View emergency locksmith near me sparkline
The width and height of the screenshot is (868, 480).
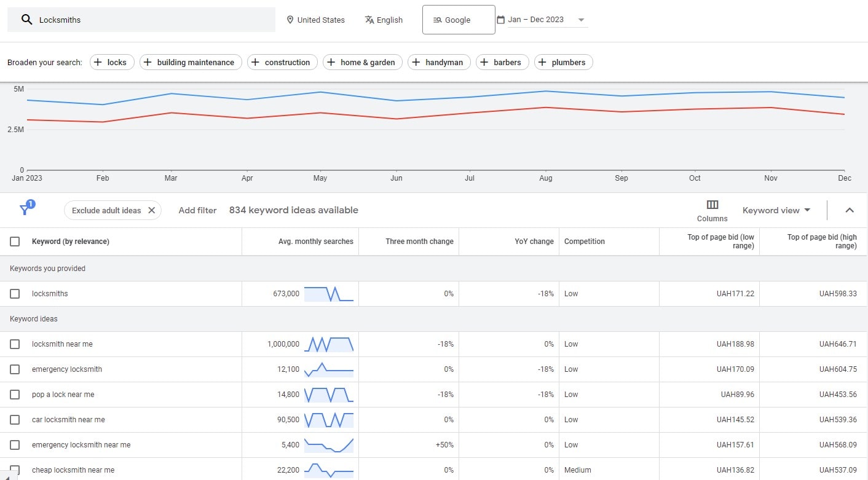pos(329,445)
